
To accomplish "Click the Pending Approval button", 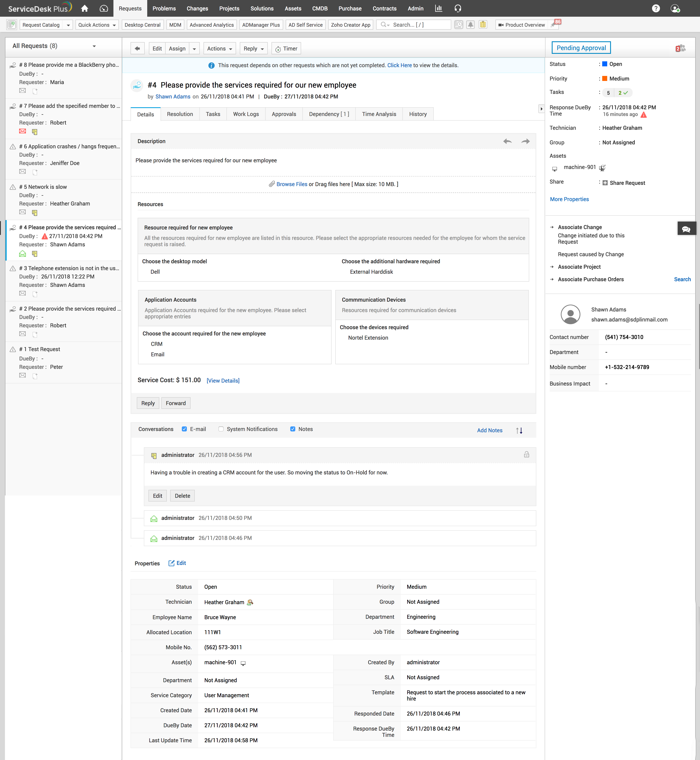I will [581, 48].
